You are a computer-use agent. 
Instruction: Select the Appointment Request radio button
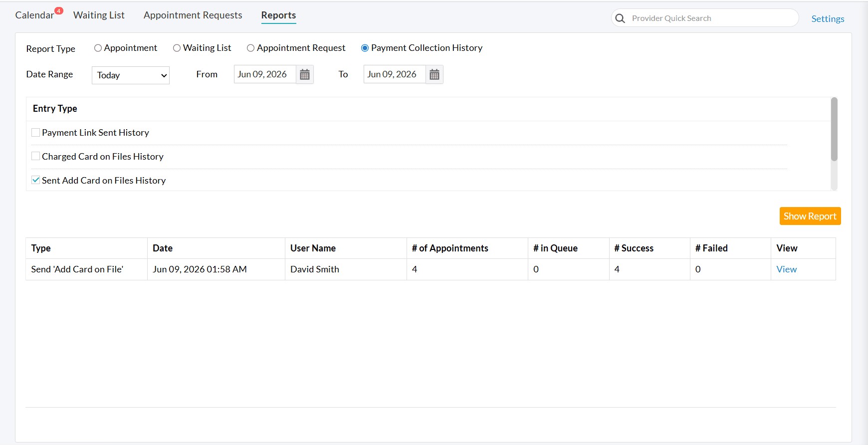point(250,48)
